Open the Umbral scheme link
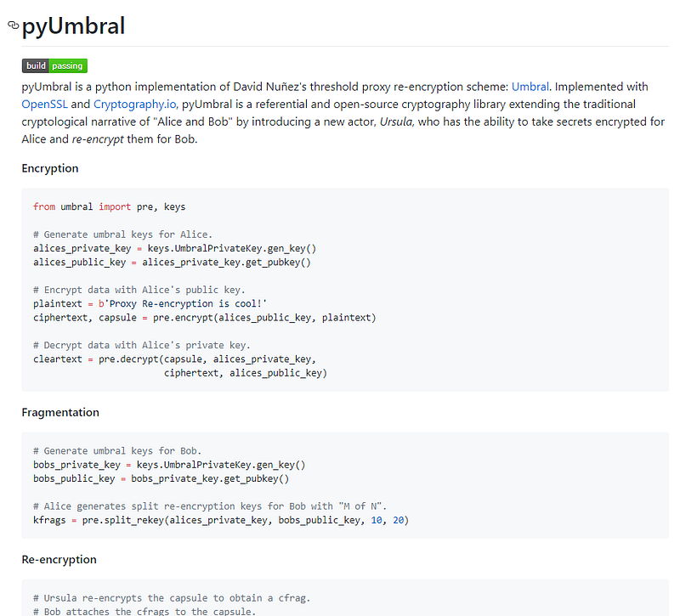The image size is (680, 616). [x=530, y=87]
